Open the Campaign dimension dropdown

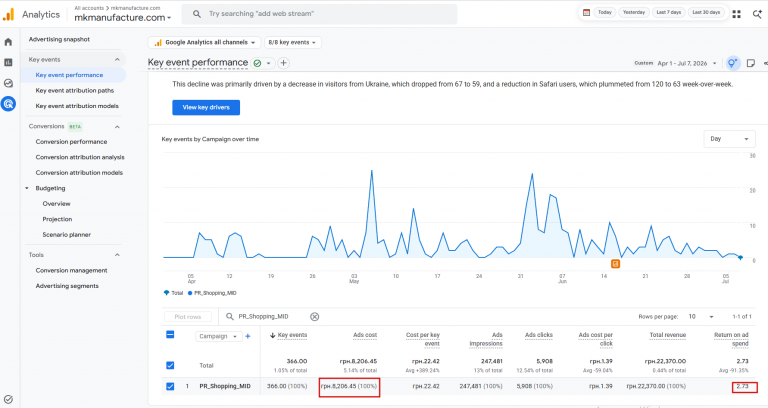tap(218, 336)
